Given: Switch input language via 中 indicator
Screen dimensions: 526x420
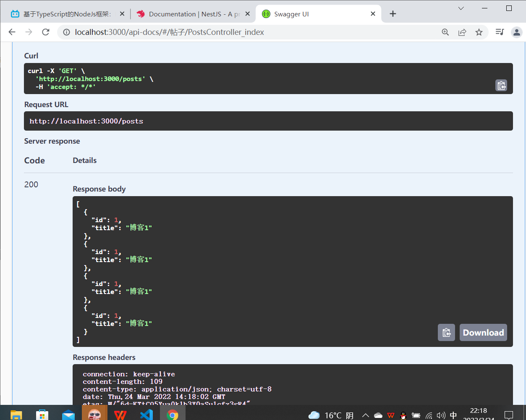Looking at the screenshot, I should tap(454, 415).
